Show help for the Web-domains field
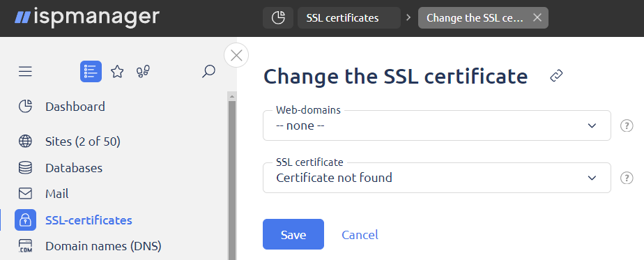Viewport: 644px width, 260px height. [x=627, y=125]
